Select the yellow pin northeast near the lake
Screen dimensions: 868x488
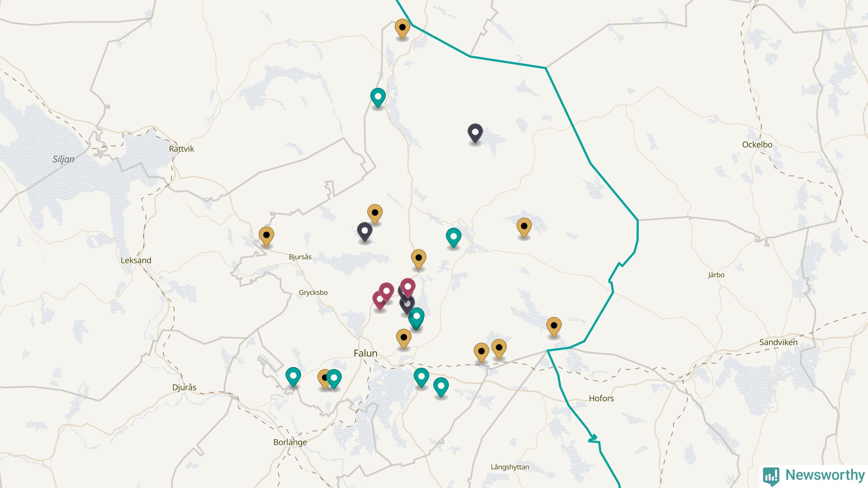point(524,227)
